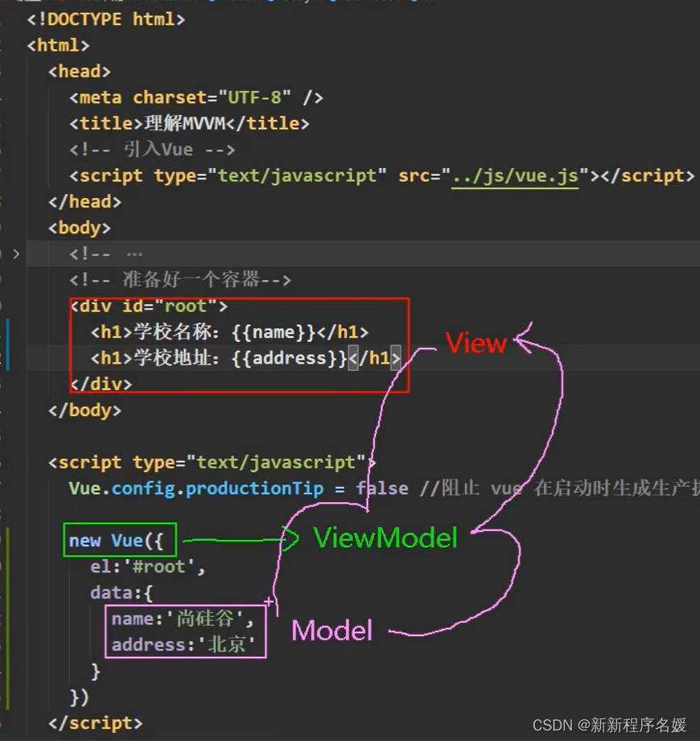Click text/javascript attribute in head script tag

(296, 176)
